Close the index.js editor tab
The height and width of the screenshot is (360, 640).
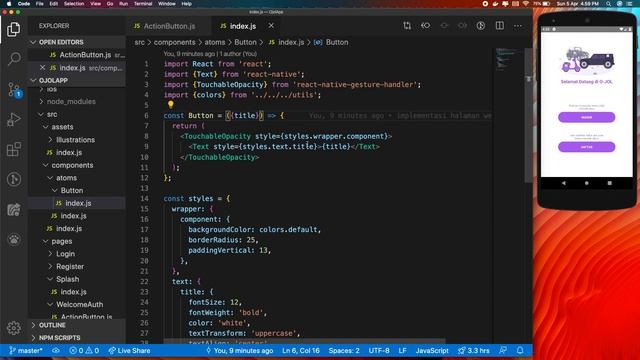pos(271,26)
